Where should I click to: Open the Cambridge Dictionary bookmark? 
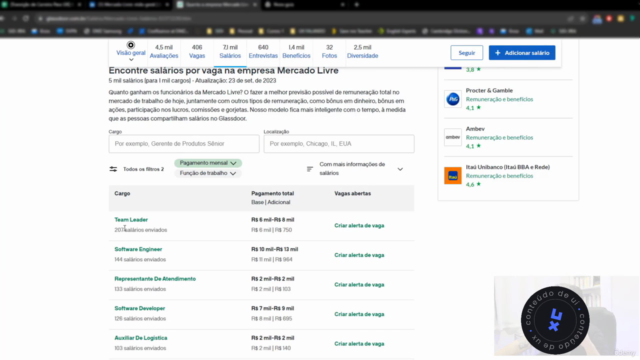pyautogui.click(x=448, y=31)
